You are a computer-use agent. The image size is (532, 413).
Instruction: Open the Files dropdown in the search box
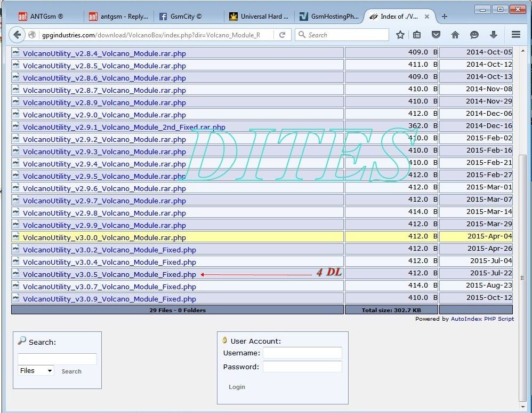pos(36,370)
